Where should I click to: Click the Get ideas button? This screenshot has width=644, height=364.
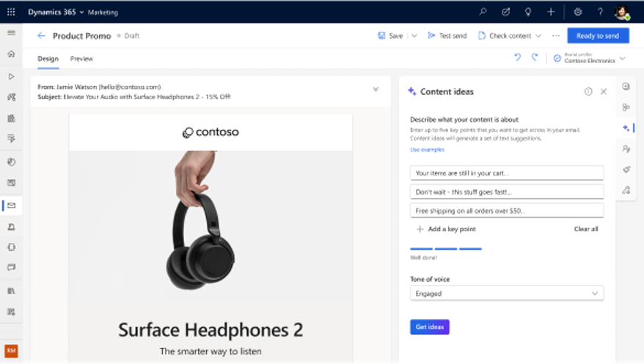click(430, 327)
